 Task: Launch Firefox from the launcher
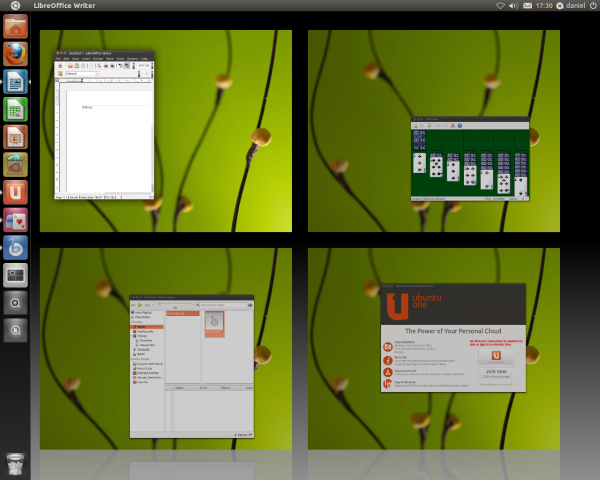(x=15, y=54)
